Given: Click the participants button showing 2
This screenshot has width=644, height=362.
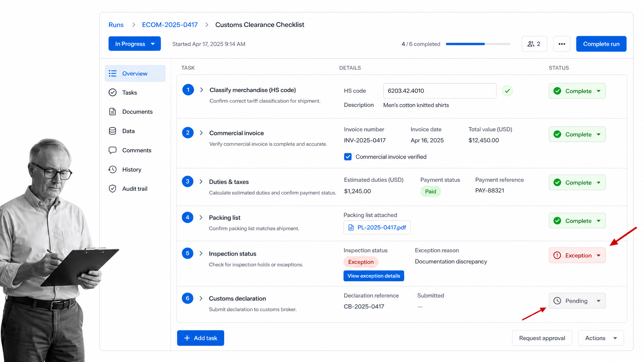Looking at the screenshot, I should point(534,44).
